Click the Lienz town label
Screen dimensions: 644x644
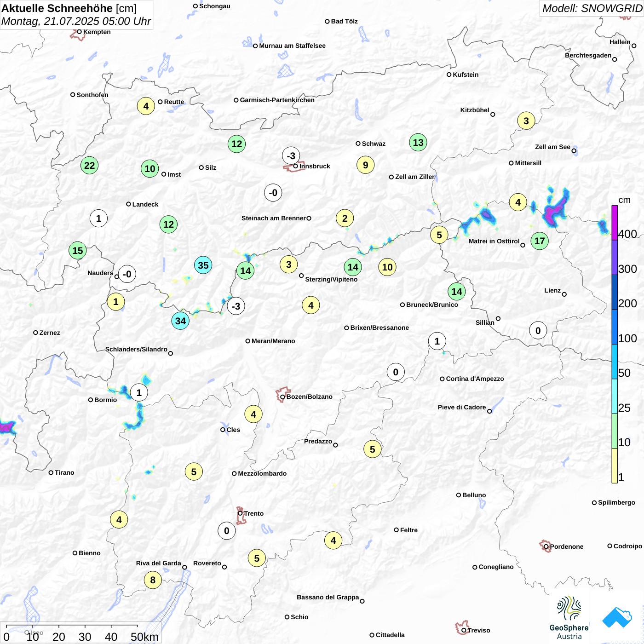pyautogui.click(x=552, y=290)
